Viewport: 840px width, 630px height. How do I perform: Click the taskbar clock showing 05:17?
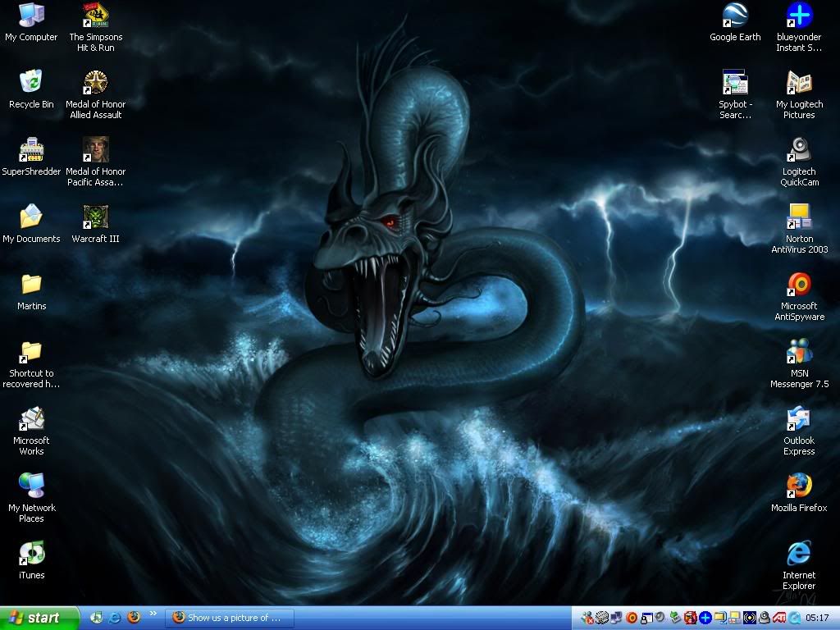(817, 618)
